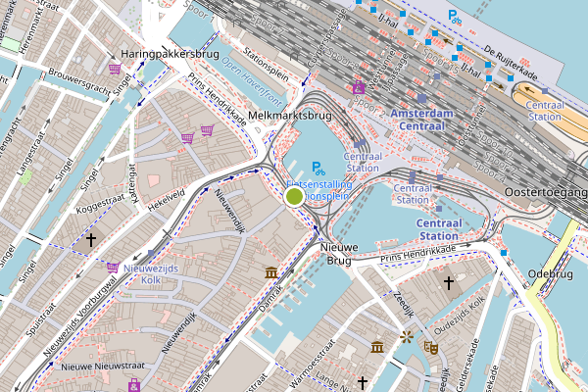Select the Oudezijds Kolk label
This screenshot has width=588, height=392.
(459, 316)
